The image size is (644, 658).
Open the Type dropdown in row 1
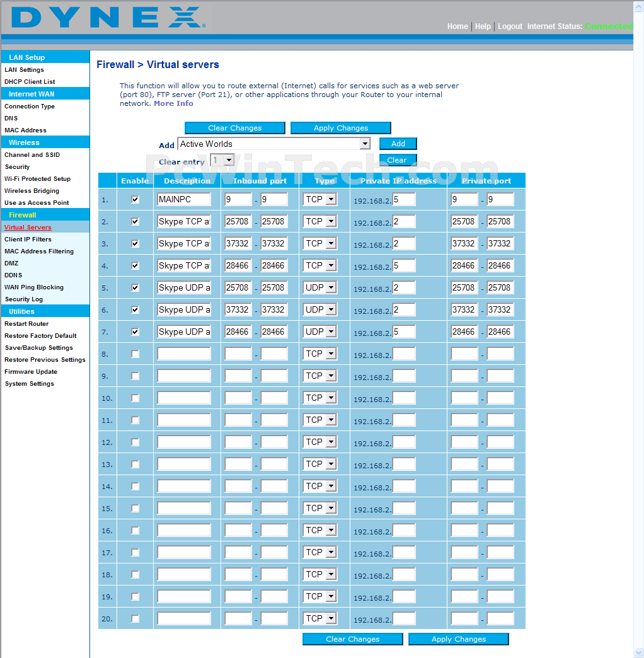tap(319, 199)
